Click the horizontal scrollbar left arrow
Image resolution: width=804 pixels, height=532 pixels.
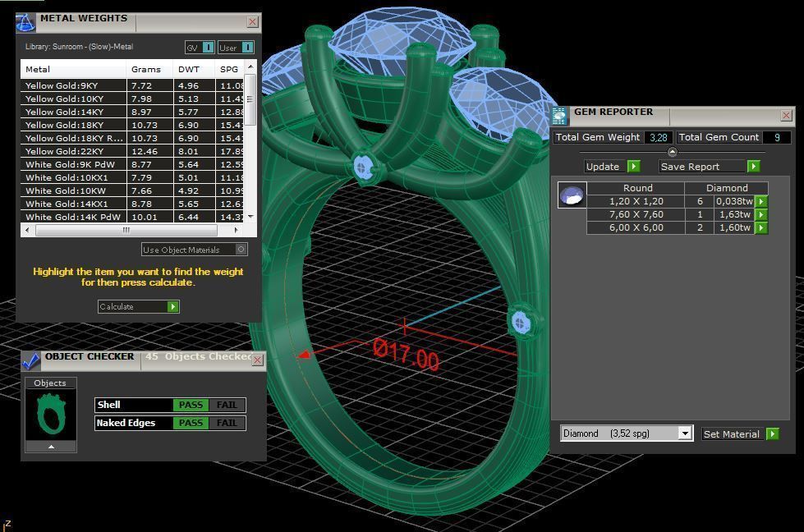pyautogui.click(x=28, y=230)
